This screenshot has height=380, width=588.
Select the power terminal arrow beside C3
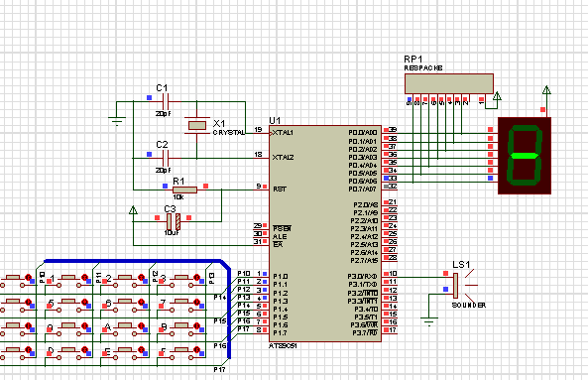pos(133,210)
